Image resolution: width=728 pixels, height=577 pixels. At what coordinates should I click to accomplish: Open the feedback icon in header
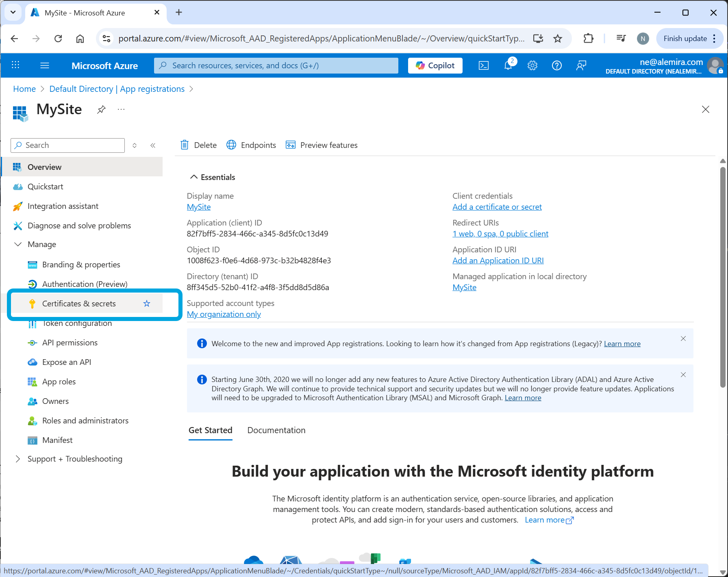tap(581, 65)
